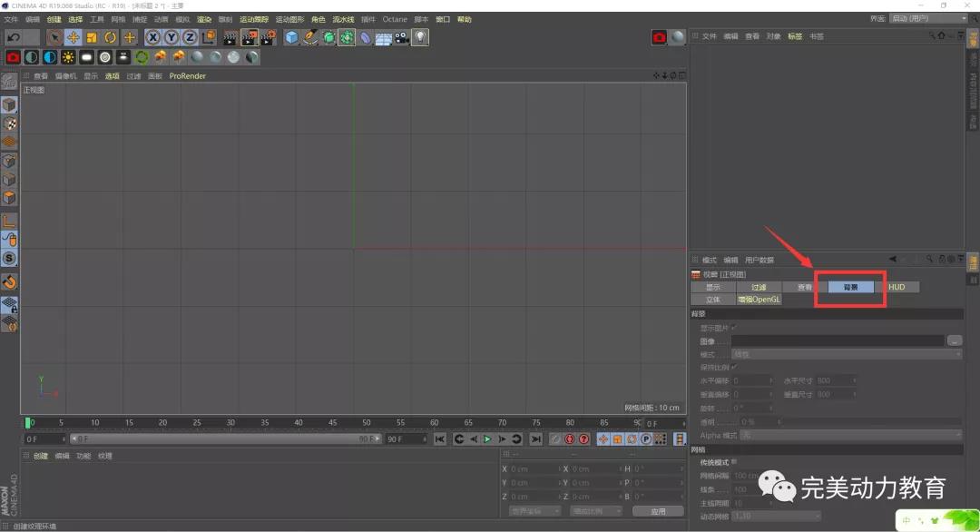Select the Move tool in top toolbar

(73, 37)
